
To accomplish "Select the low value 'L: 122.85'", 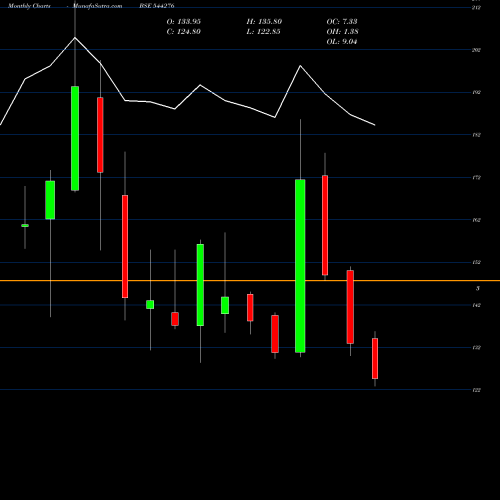I will click(x=263, y=32).
